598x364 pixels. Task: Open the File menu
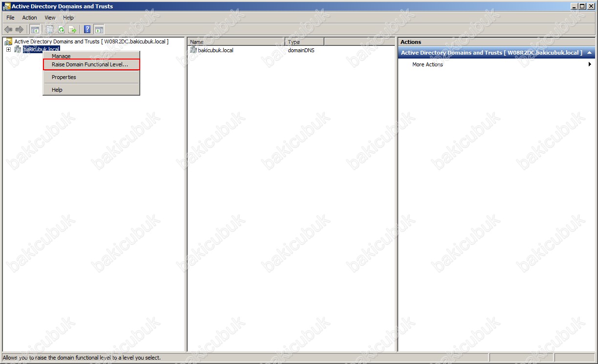pyautogui.click(x=10, y=18)
